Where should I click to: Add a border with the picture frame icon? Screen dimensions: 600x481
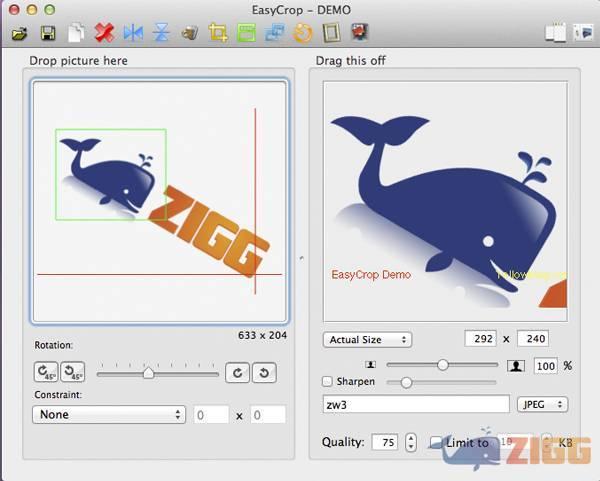pyautogui.click(x=331, y=33)
